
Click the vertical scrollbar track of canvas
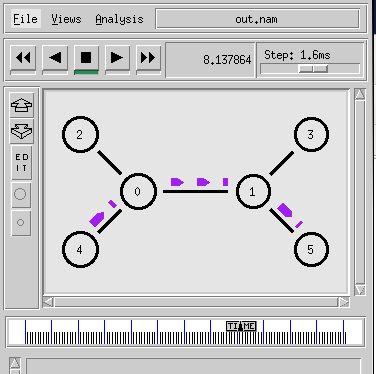[360, 191]
